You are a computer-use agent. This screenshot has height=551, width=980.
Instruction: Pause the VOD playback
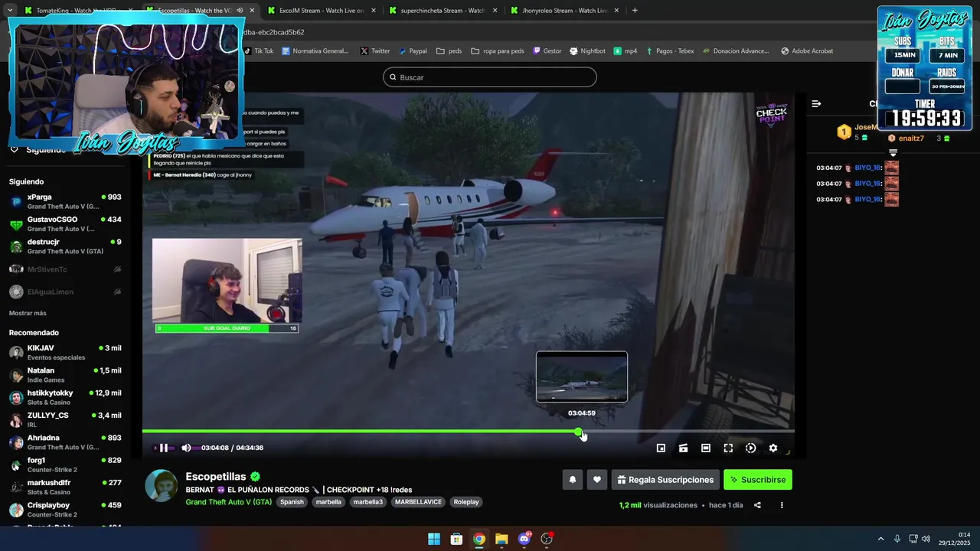pos(163,448)
